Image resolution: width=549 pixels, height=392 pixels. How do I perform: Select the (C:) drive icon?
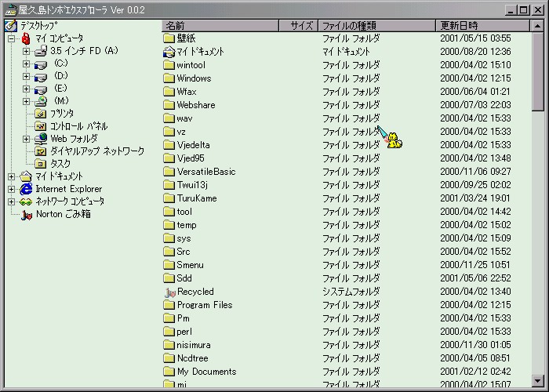[x=41, y=64]
